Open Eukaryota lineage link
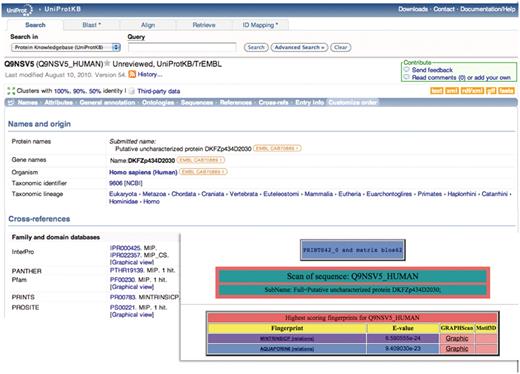The width and height of the screenshot is (520, 374). (123, 194)
